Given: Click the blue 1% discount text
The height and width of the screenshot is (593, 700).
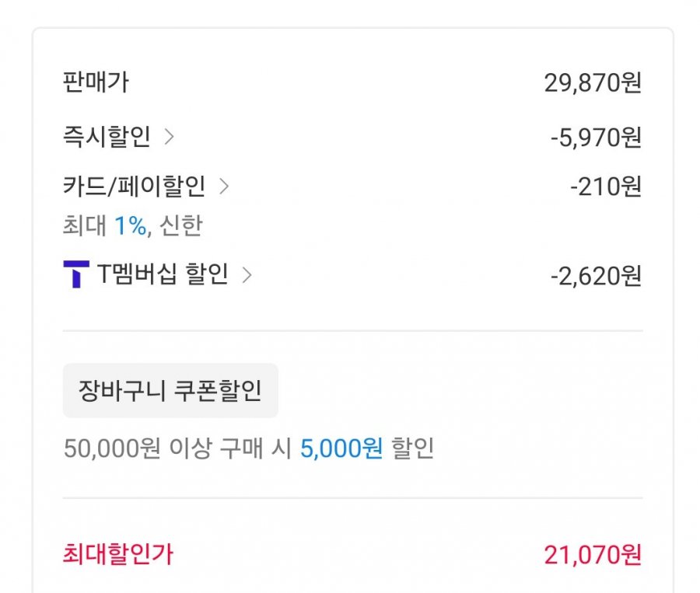Looking at the screenshot, I should [x=131, y=225].
